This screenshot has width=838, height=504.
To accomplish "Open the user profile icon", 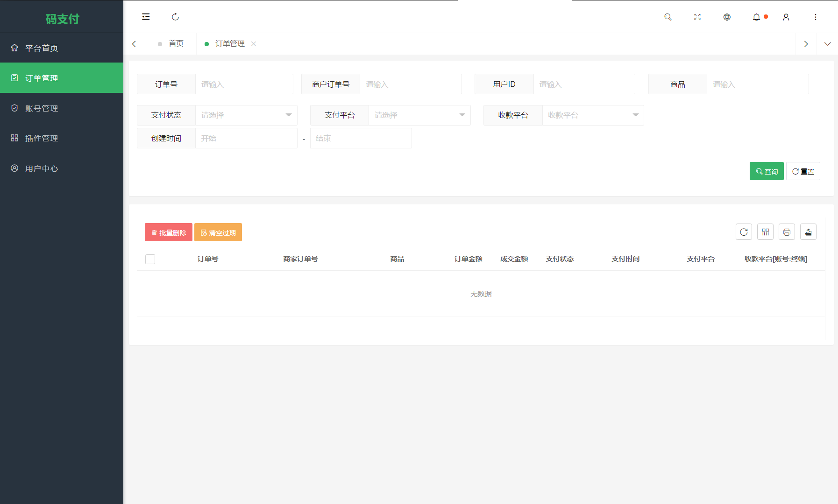I will (x=786, y=17).
